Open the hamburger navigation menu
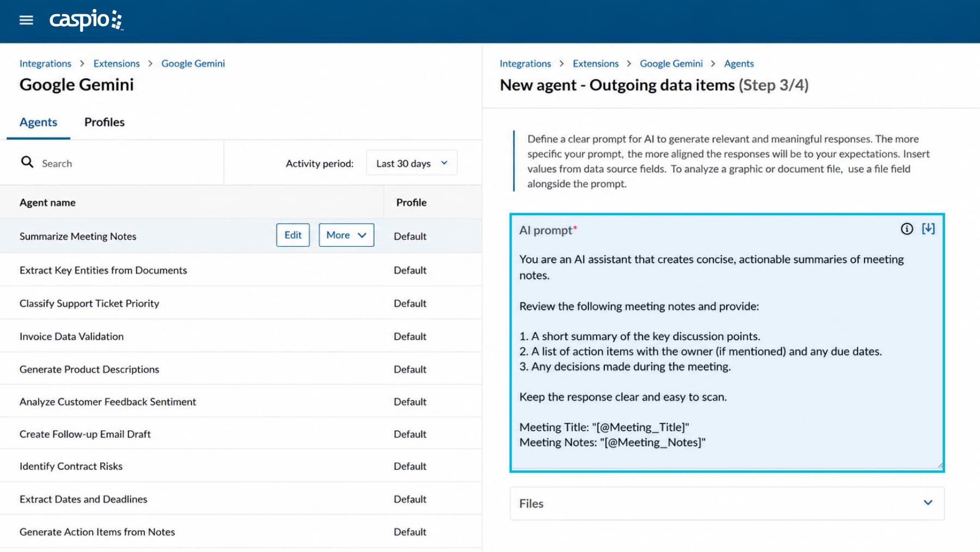The height and width of the screenshot is (552, 980). (26, 20)
